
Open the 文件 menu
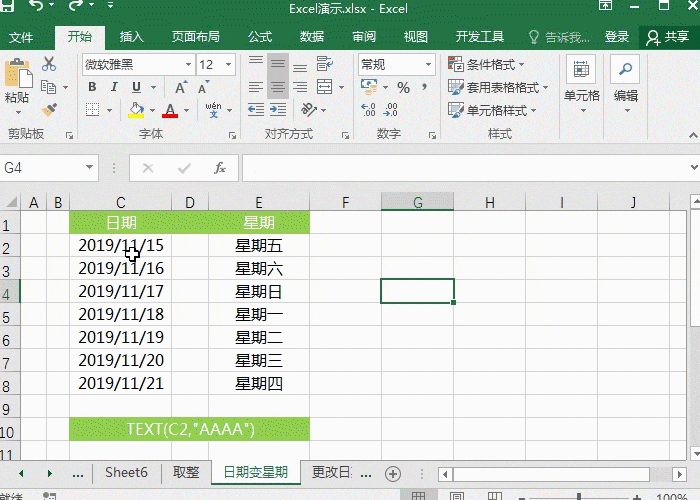tap(21, 37)
